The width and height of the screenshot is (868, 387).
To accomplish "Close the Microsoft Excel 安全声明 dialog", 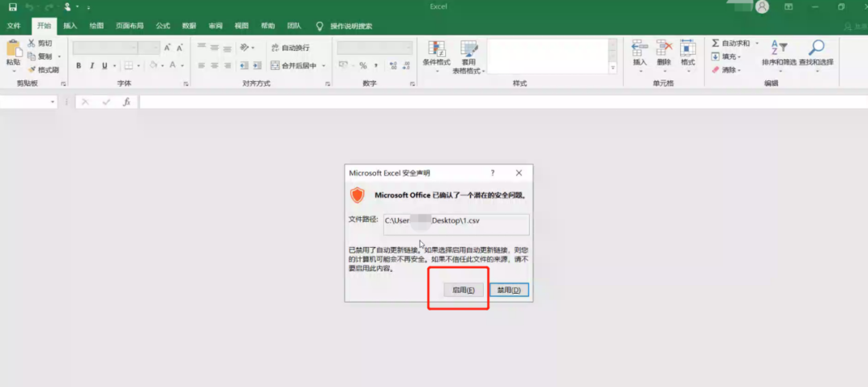I will click(518, 173).
